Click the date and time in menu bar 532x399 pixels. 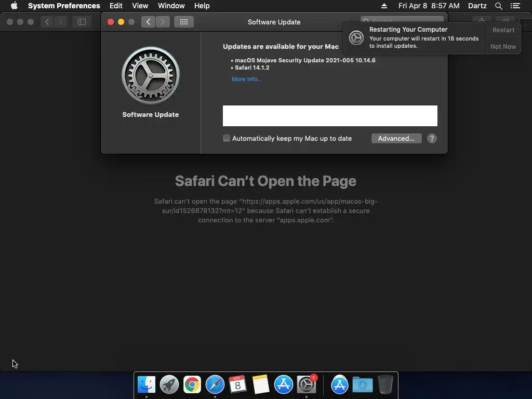click(x=429, y=6)
